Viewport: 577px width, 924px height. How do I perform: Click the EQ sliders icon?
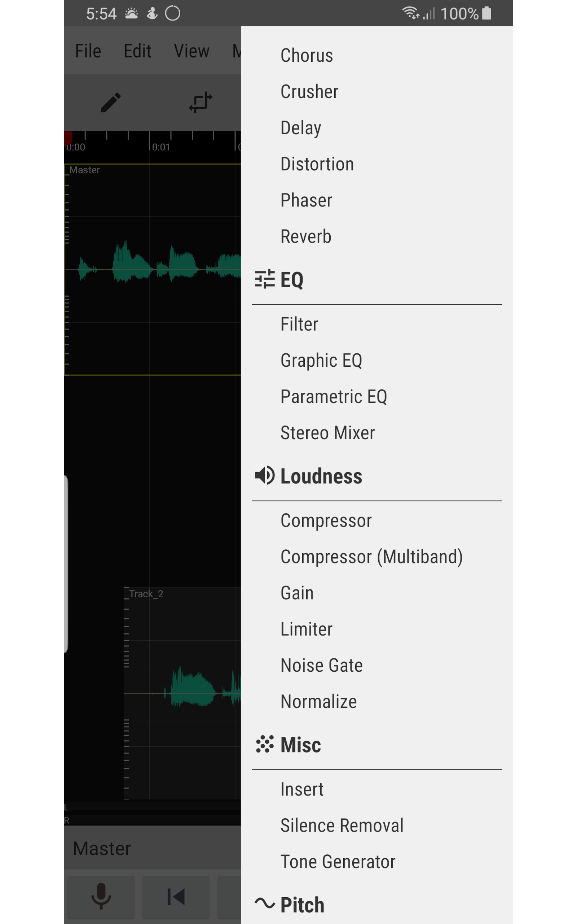pyautogui.click(x=265, y=279)
